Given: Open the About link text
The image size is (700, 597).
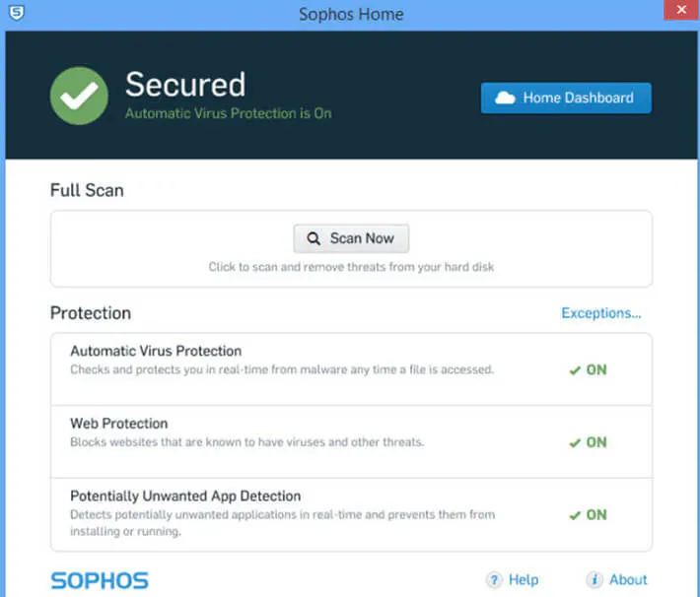Looking at the screenshot, I should pyautogui.click(x=628, y=580).
